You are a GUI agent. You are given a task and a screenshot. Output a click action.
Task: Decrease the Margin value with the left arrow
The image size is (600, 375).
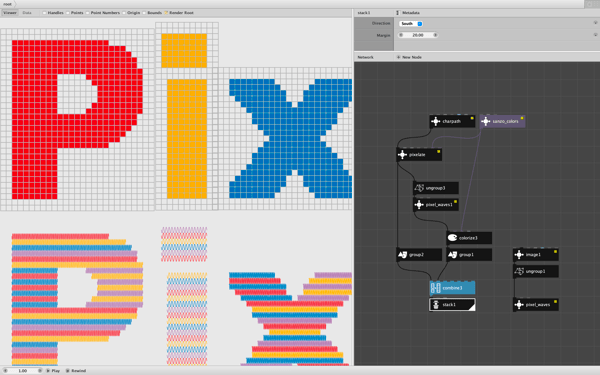[x=401, y=35]
